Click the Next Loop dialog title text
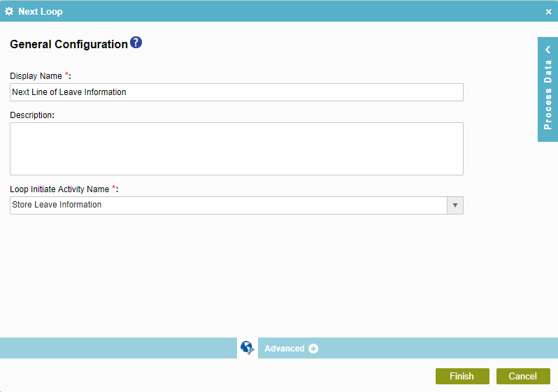 (x=41, y=11)
